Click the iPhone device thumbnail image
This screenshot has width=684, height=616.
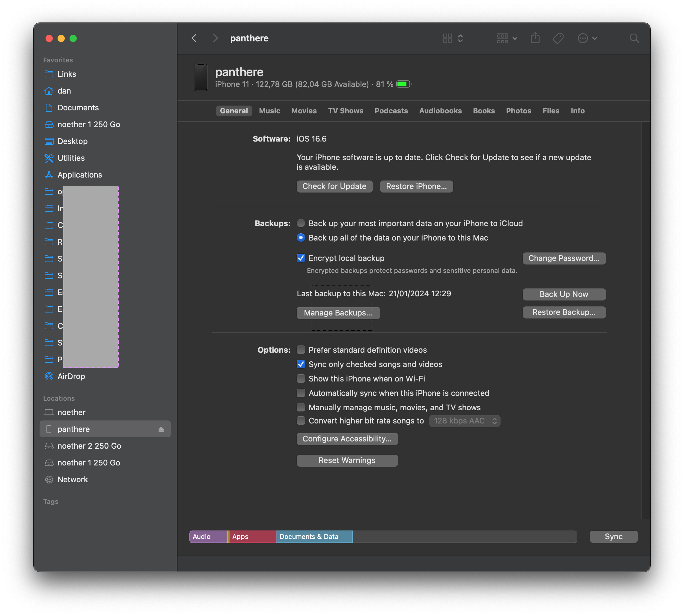(x=201, y=77)
